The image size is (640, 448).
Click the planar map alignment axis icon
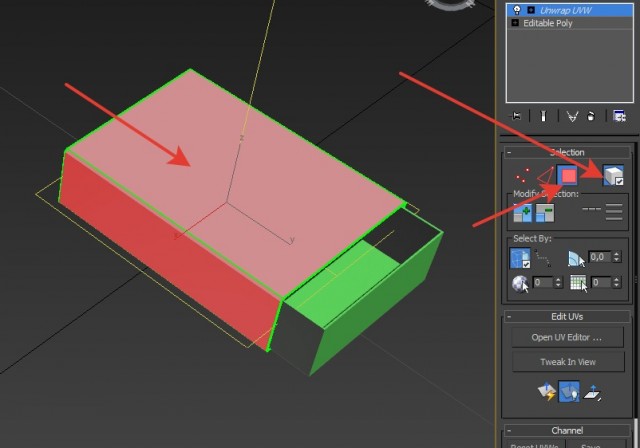pyautogui.click(x=591, y=393)
